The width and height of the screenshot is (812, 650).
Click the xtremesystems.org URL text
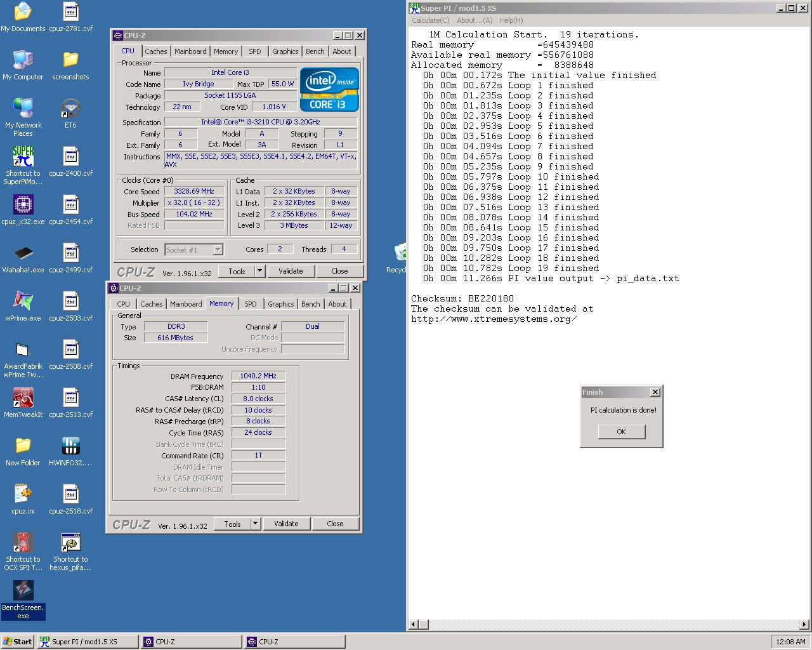tap(494, 319)
